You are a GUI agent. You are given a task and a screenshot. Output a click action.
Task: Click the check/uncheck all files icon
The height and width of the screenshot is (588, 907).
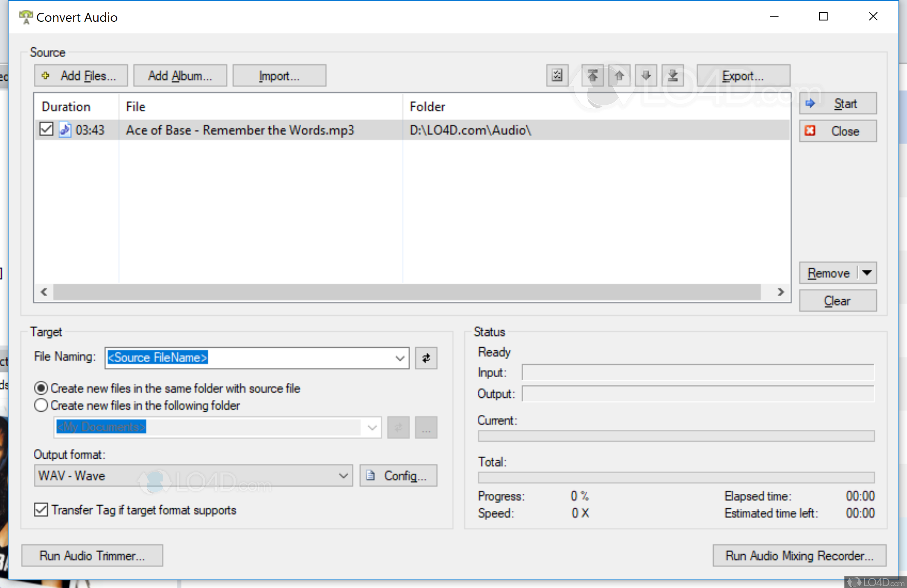tap(557, 75)
